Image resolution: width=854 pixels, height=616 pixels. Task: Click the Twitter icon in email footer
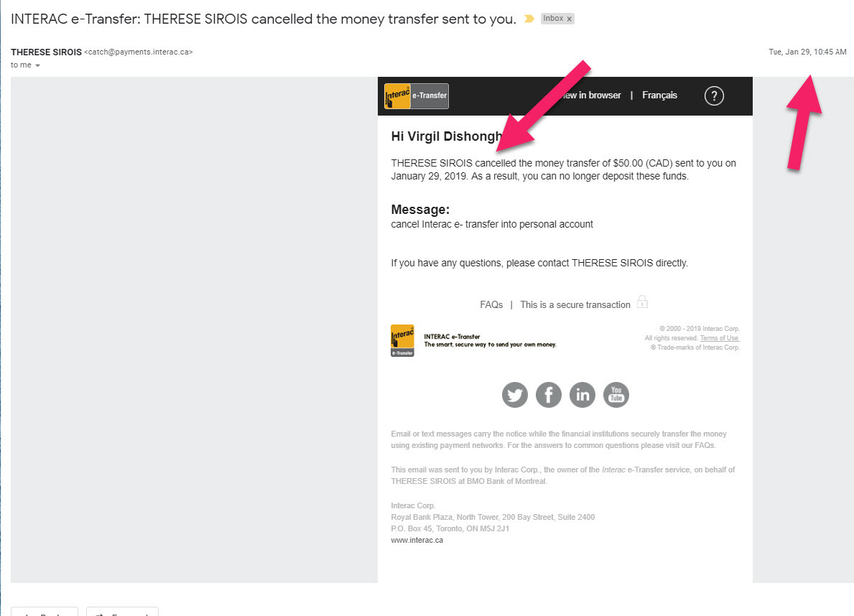click(514, 395)
